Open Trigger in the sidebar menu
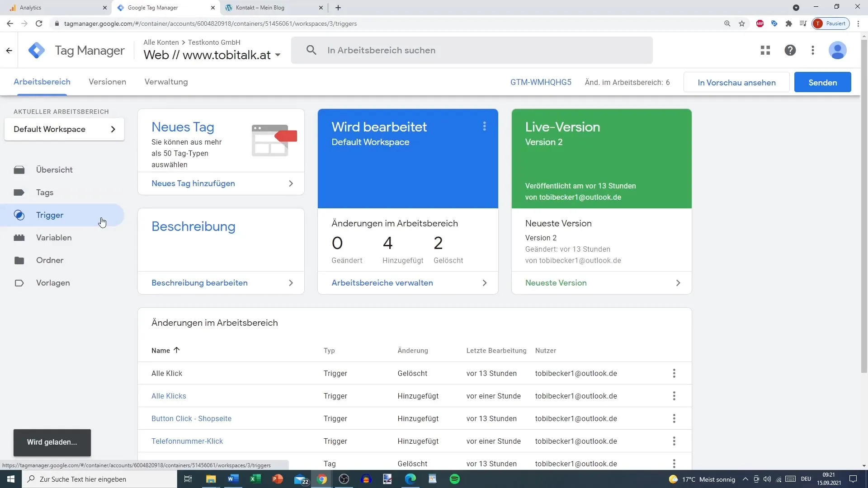868x488 pixels. [62, 215]
